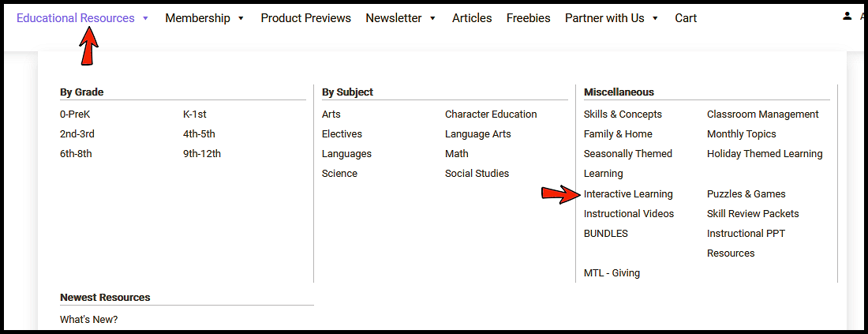The image size is (868, 334).
Task: Browse 0-PreK grade resources
Action: coord(77,114)
